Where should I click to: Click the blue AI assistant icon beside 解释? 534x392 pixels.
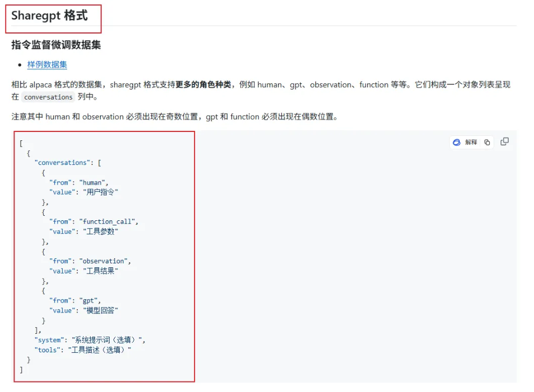coord(457,142)
